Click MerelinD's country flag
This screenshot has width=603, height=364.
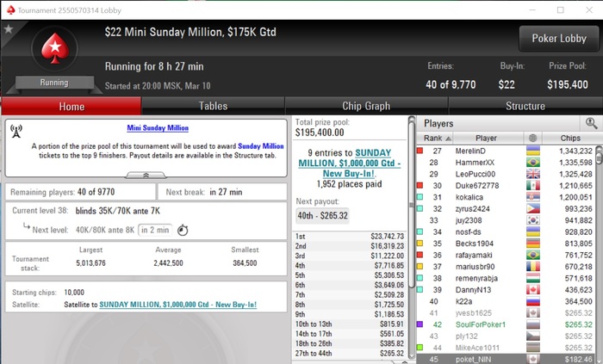pyautogui.click(x=533, y=151)
